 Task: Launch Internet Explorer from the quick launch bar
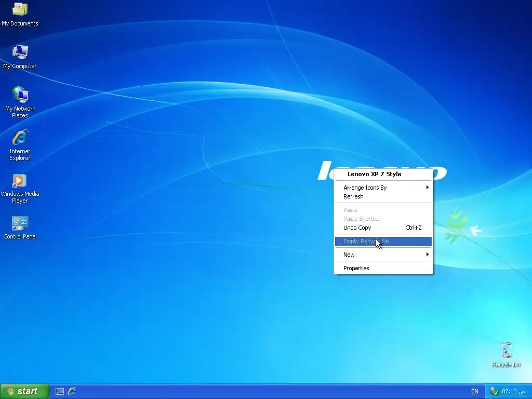[x=72, y=391]
